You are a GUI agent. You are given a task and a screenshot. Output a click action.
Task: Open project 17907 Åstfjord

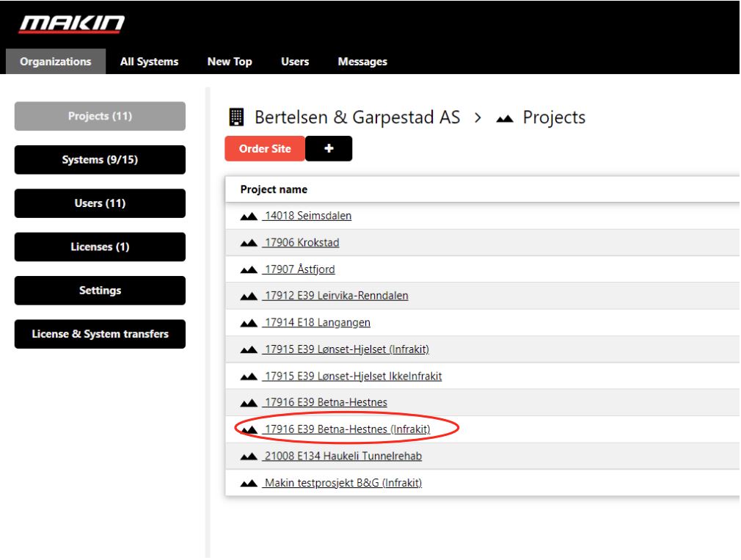click(299, 269)
